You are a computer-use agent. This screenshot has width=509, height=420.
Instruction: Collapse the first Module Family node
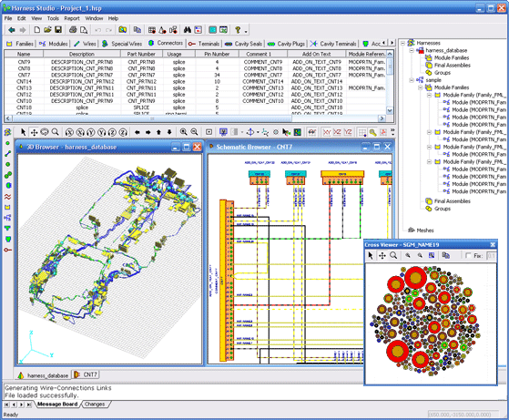click(x=429, y=95)
